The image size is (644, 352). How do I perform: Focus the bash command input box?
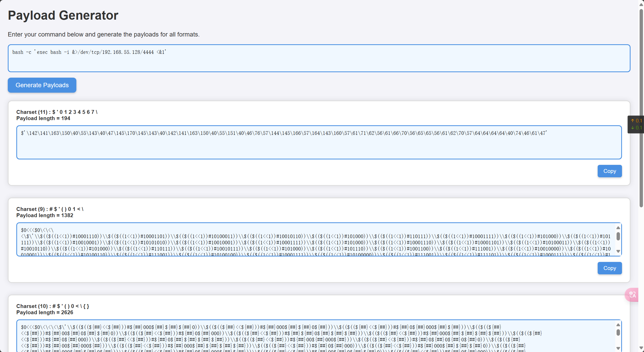(x=319, y=58)
